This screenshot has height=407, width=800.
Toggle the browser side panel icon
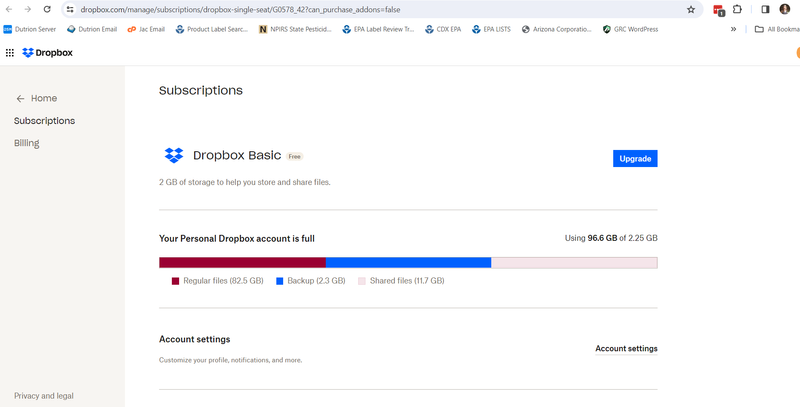pos(765,9)
